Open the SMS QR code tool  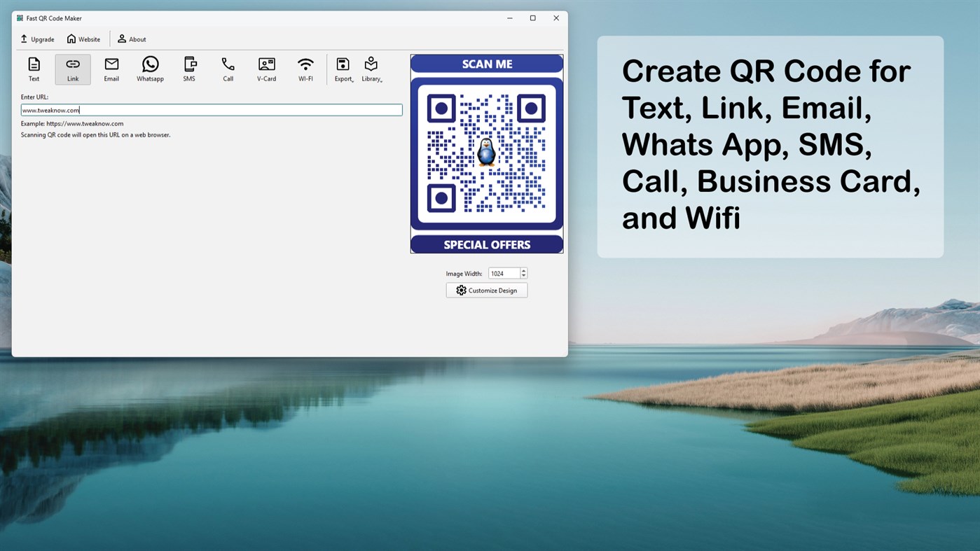point(188,69)
